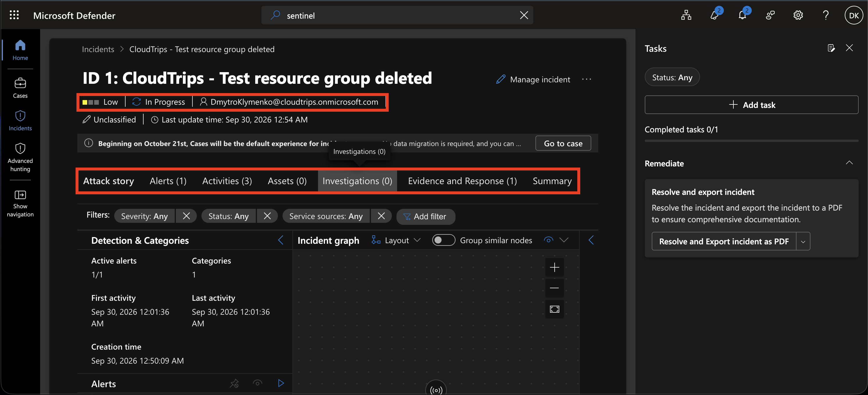The width and height of the screenshot is (868, 395).
Task: Open the notifications bell icon
Action: point(742,15)
